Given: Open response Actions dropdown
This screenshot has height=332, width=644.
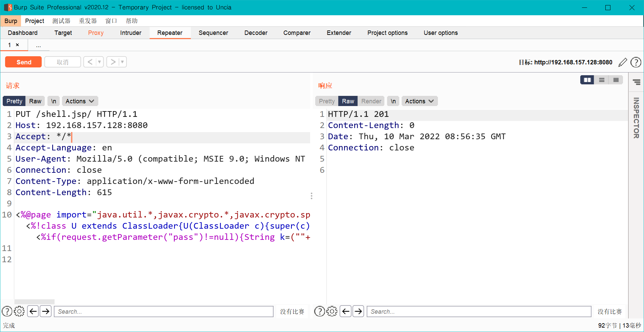Looking at the screenshot, I should point(420,101).
